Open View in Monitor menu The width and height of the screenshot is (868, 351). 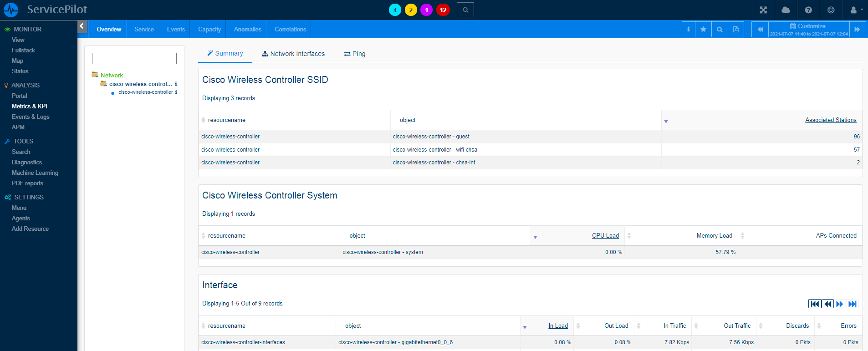click(x=18, y=40)
